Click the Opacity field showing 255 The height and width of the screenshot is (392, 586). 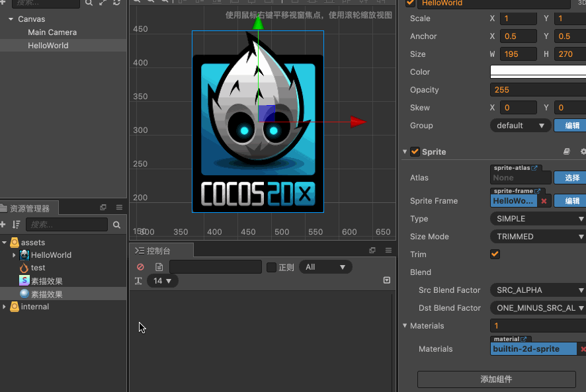click(538, 90)
